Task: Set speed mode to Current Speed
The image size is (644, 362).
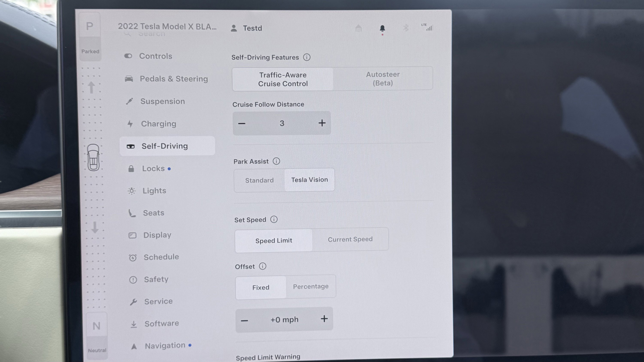Action: click(x=350, y=239)
